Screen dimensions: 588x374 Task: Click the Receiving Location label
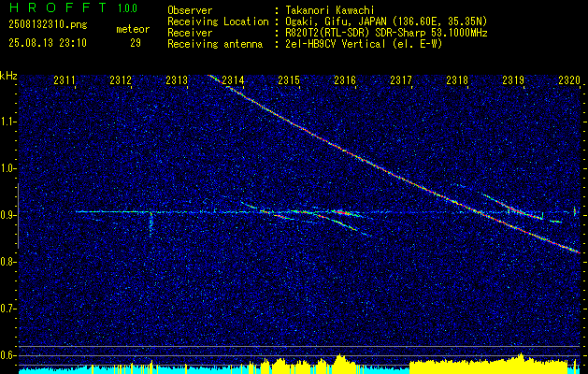coord(218,22)
